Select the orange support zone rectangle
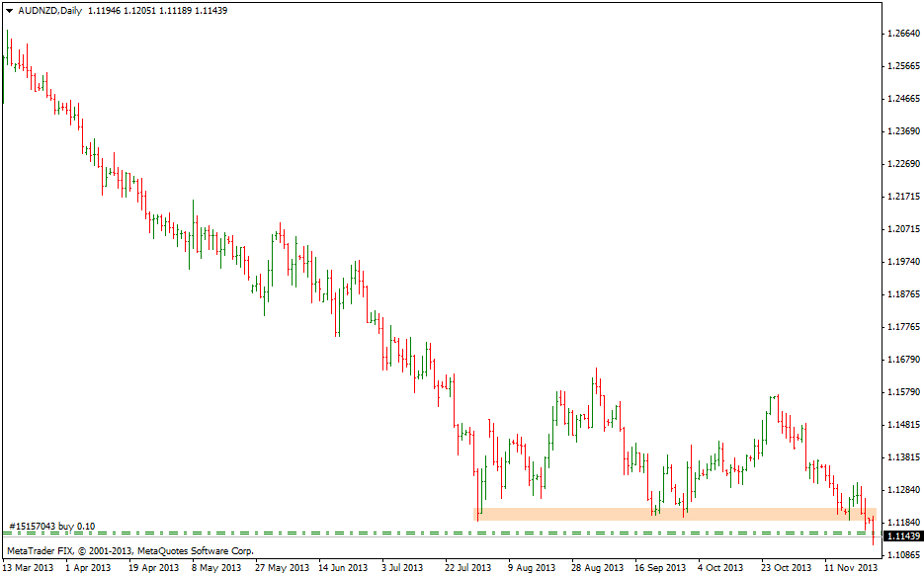This screenshot has width=924, height=576. (x=672, y=514)
